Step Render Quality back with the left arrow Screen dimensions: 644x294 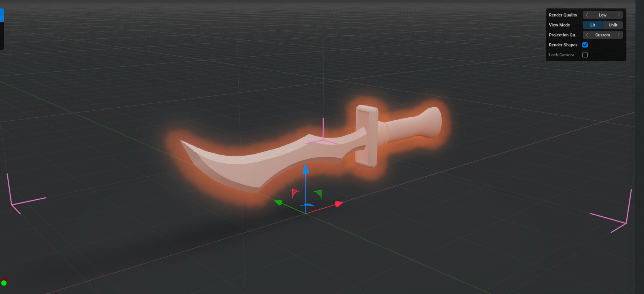(x=587, y=15)
